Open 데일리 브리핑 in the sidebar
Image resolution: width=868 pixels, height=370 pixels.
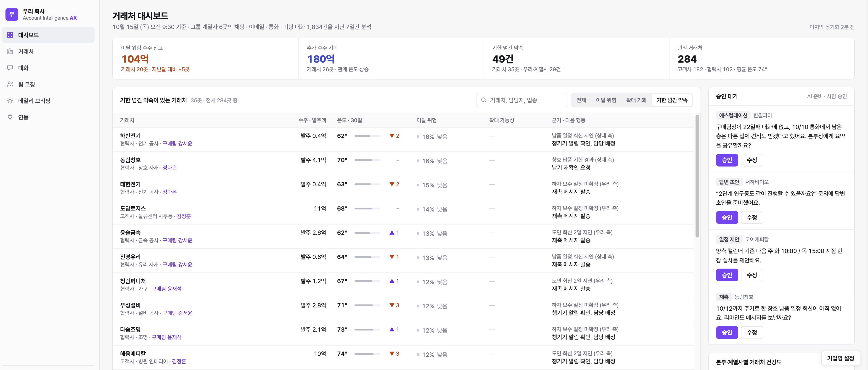[x=48, y=101]
